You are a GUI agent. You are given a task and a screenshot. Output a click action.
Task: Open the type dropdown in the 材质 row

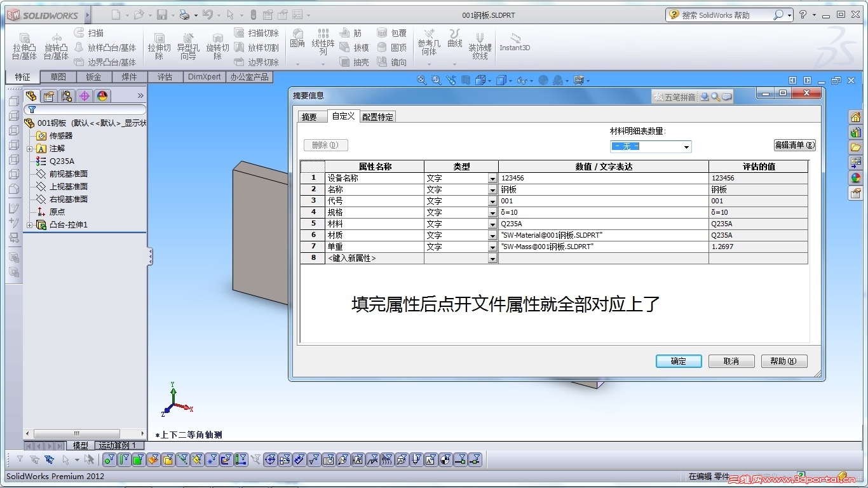(492, 236)
